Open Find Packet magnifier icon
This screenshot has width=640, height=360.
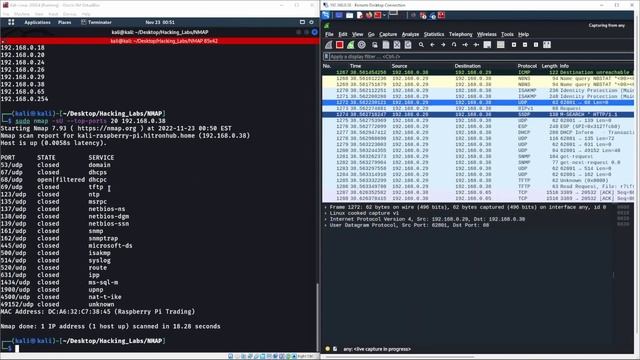coord(421,45)
